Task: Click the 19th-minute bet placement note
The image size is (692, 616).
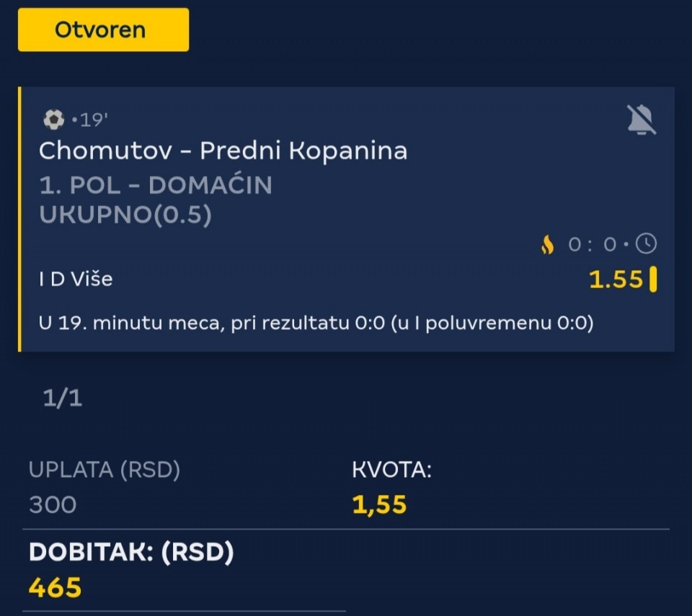Action: click(x=316, y=323)
